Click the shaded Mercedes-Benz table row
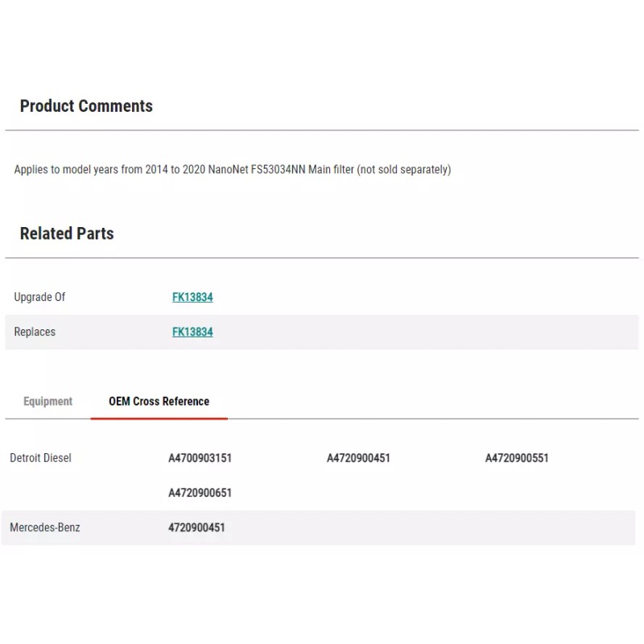Image resolution: width=644 pixels, height=644 pixels. [x=319, y=528]
